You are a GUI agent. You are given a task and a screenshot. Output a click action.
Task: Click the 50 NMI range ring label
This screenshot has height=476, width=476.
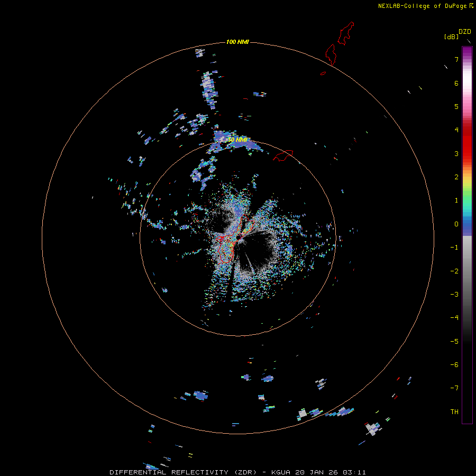[237, 140]
